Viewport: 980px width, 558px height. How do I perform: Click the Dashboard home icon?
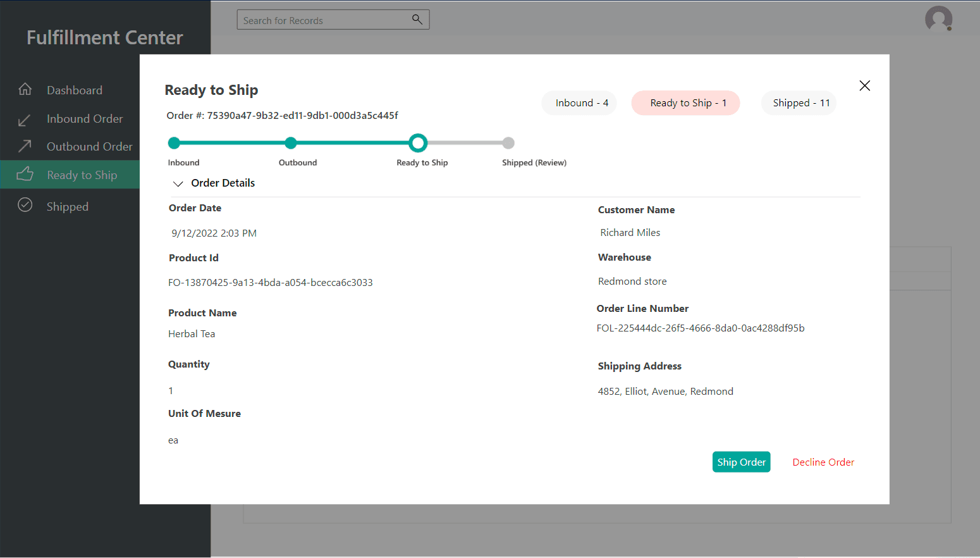25,89
